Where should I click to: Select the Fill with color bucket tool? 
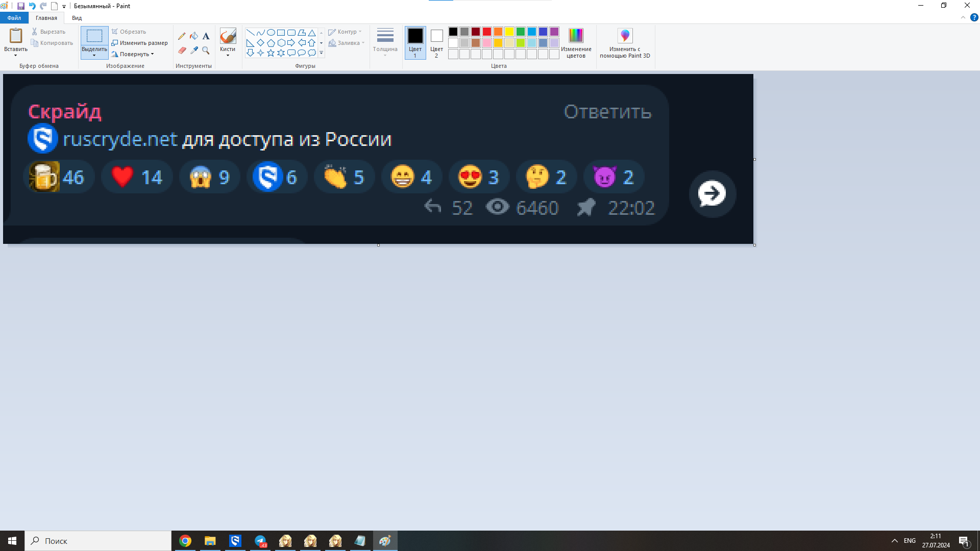coord(194,36)
